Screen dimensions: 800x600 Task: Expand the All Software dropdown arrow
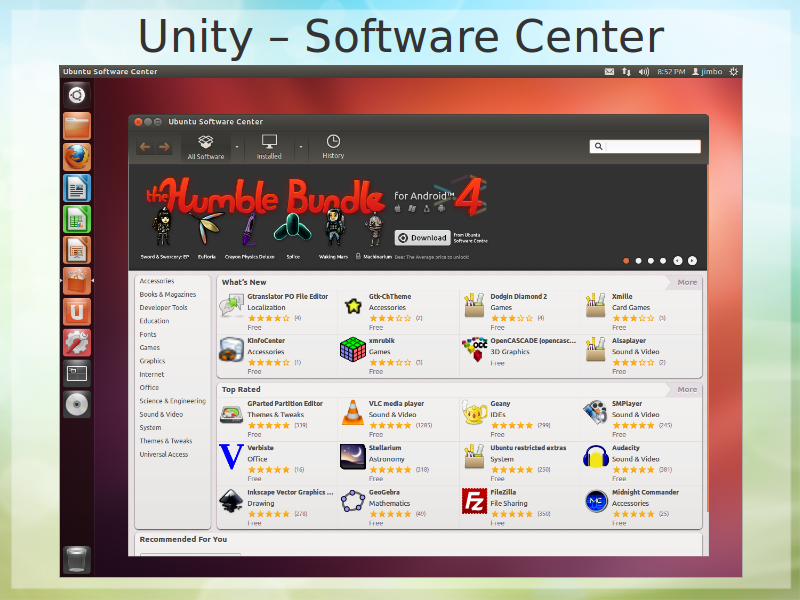237,147
